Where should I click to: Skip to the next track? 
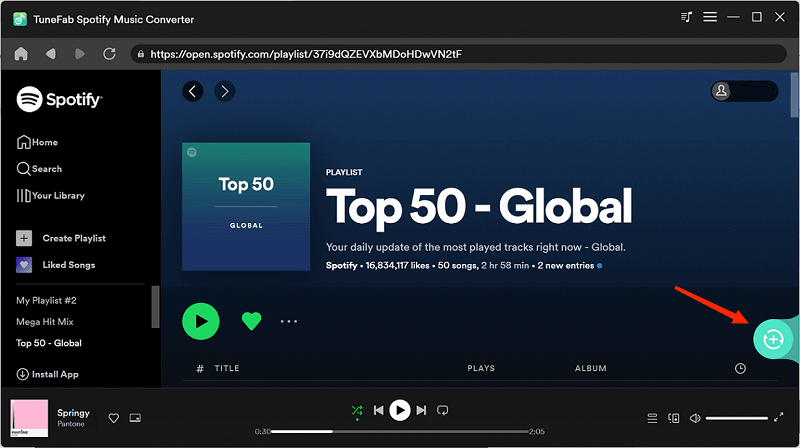point(421,410)
